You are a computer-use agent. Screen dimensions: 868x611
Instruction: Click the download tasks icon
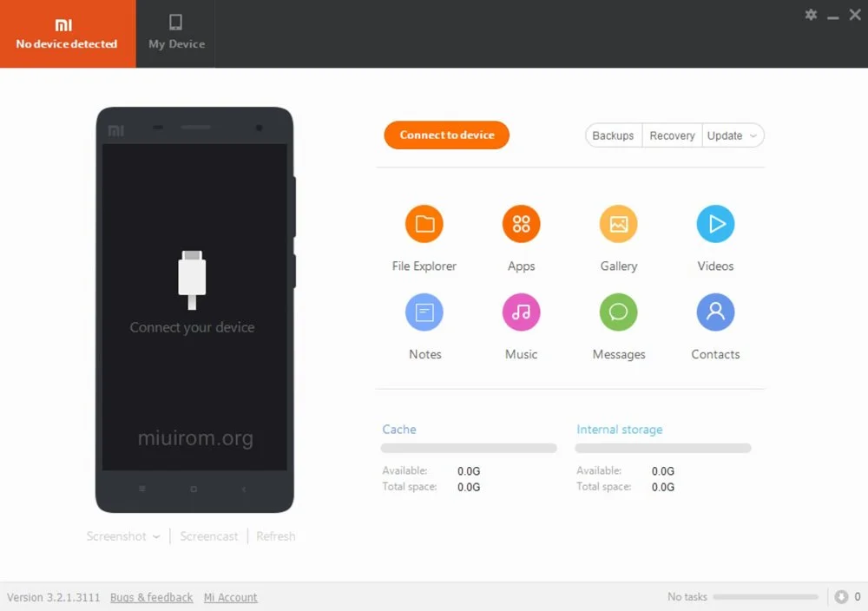click(841, 596)
